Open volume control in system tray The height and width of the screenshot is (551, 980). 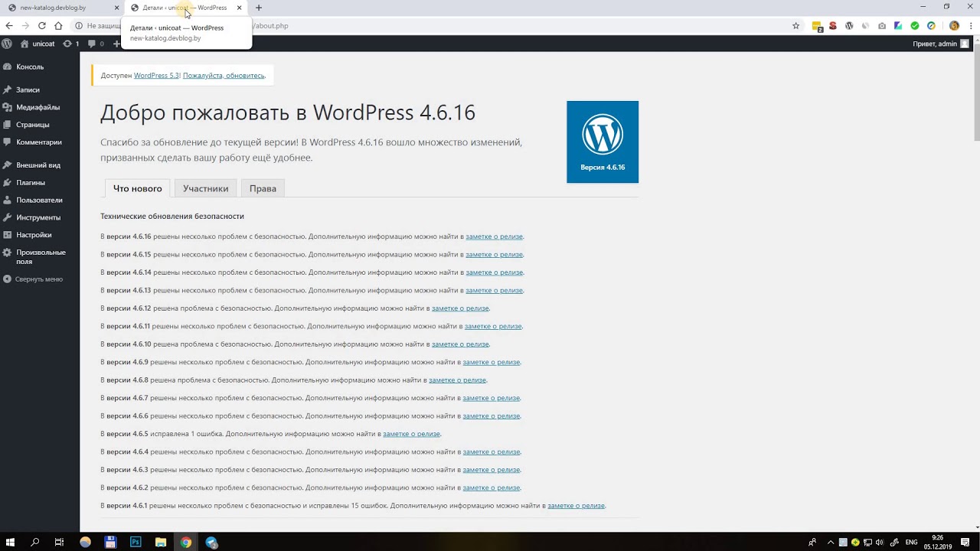tap(879, 542)
